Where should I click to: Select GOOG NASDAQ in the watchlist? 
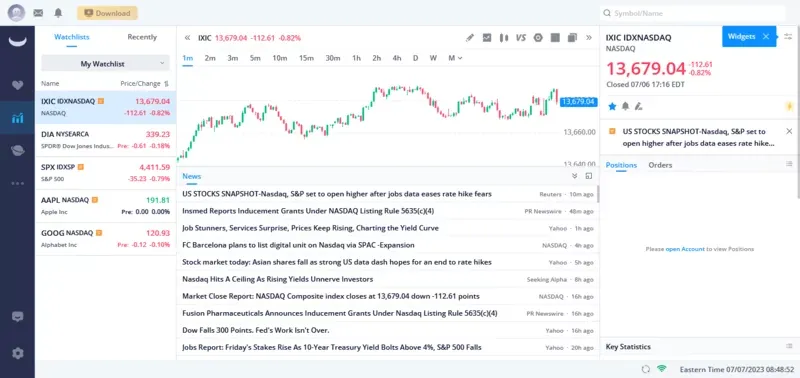coord(106,239)
